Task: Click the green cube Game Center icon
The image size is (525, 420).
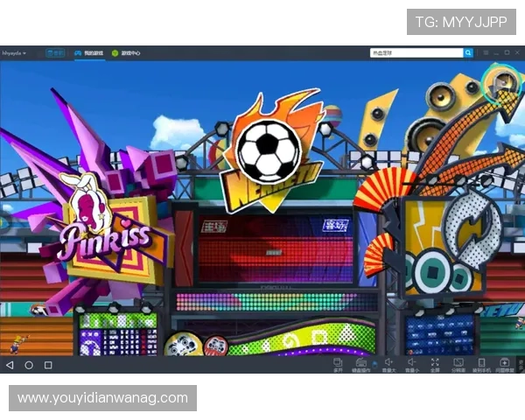Action: (x=115, y=52)
